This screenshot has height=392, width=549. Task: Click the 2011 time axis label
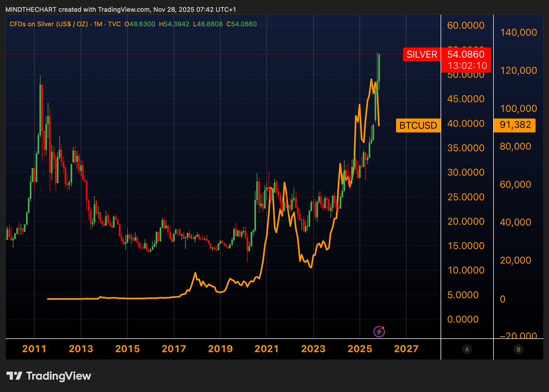tap(34, 349)
